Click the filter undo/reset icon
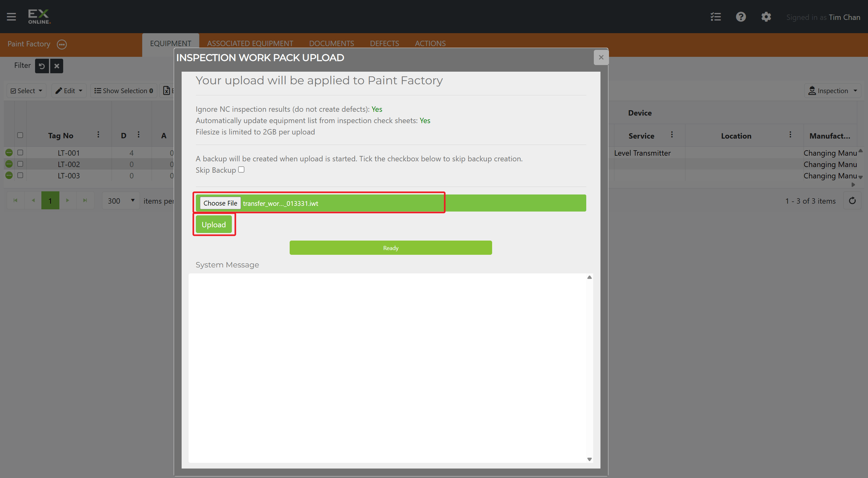The image size is (868, 478). click(x=42, y=66)
